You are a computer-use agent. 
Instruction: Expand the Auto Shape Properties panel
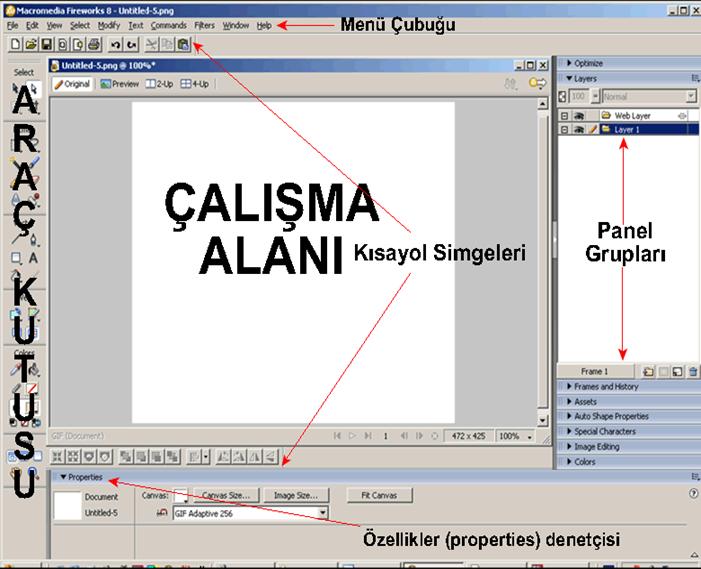click(x=569, y=416)
